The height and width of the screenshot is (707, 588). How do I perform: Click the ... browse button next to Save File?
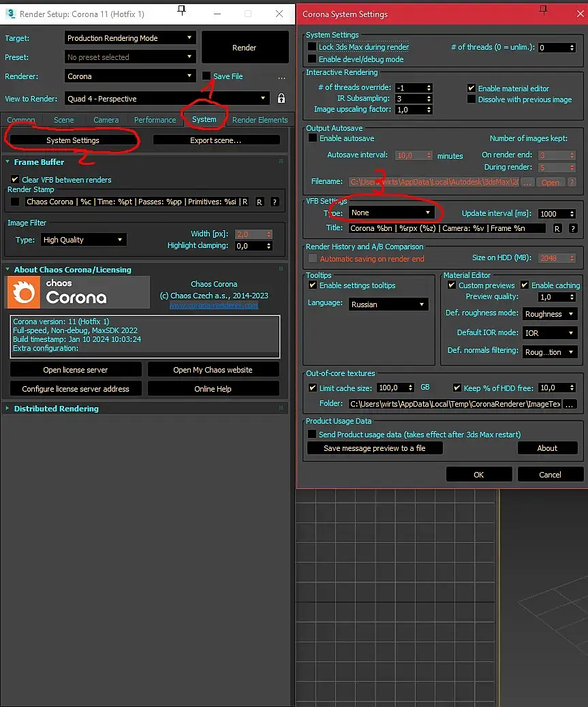(282, 77)
